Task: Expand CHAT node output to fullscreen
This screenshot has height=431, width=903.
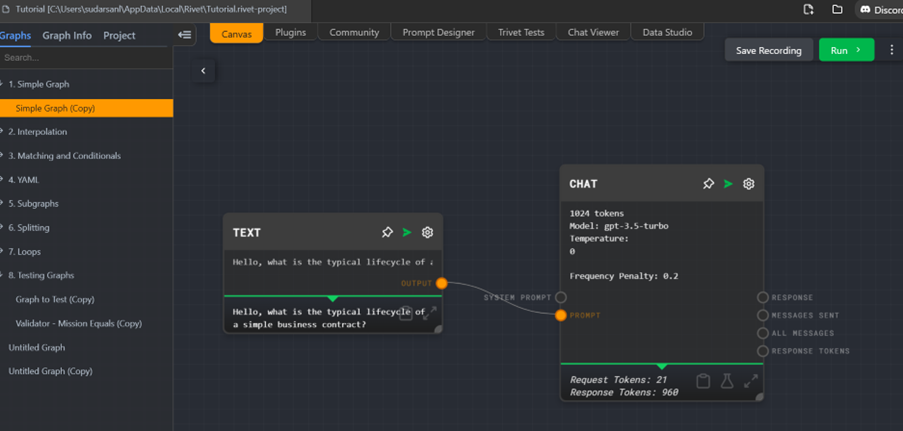Action: coord(750,381)
